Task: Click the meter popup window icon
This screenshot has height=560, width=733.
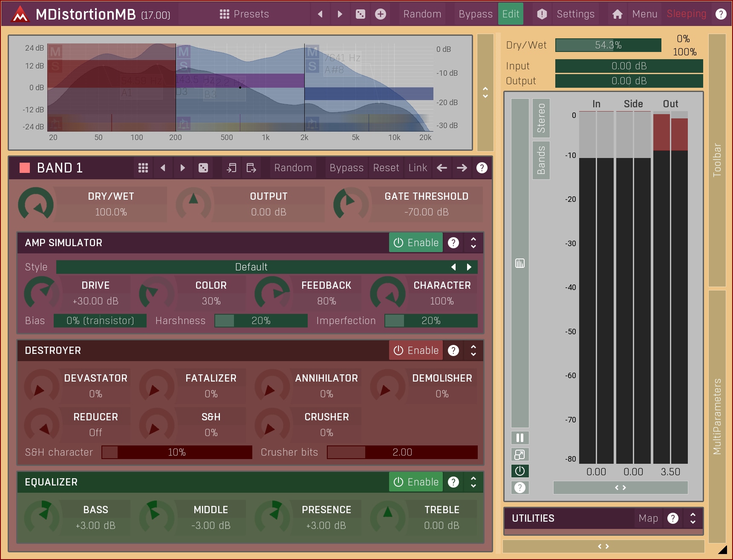Action: point(519,455)
